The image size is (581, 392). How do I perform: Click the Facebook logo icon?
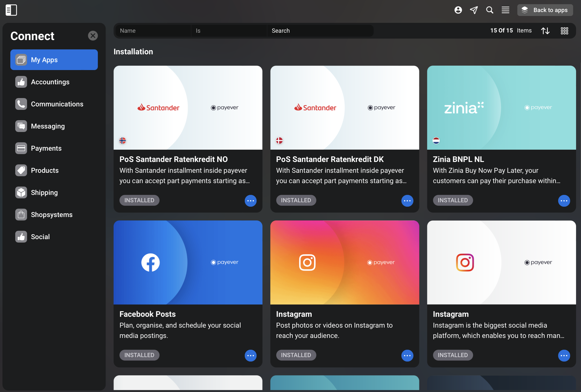151,262
